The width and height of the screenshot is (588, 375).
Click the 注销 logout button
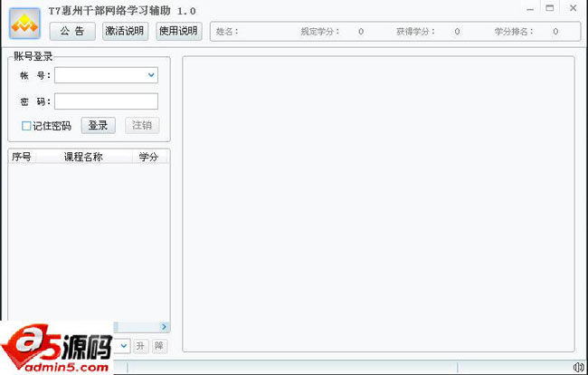(x=142, y=125)
